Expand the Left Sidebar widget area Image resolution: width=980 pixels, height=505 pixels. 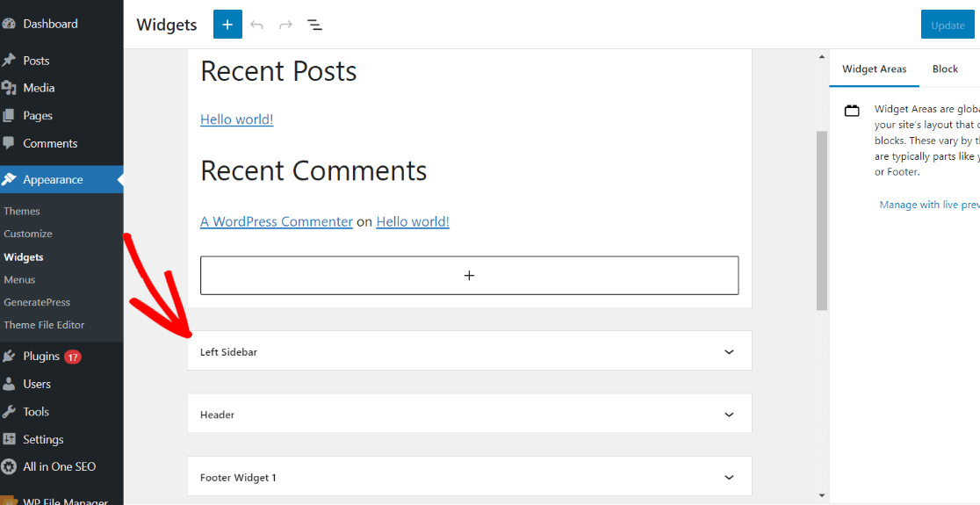point(728,351)
